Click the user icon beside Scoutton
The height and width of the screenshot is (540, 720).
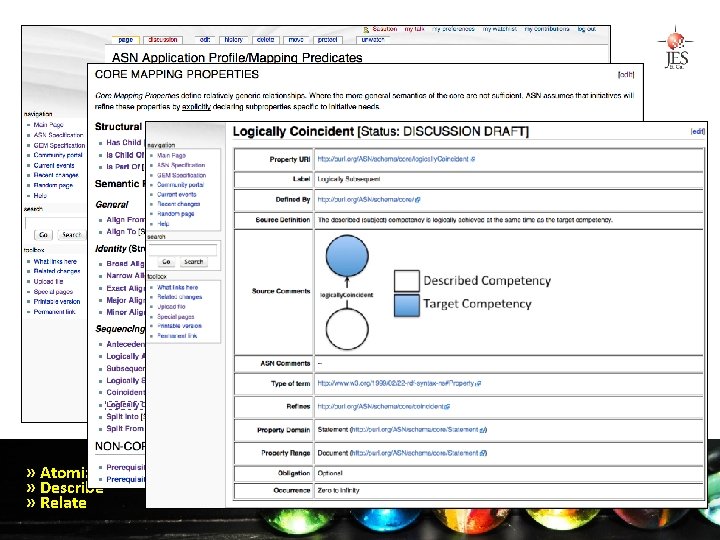click(x=366, y=29)
